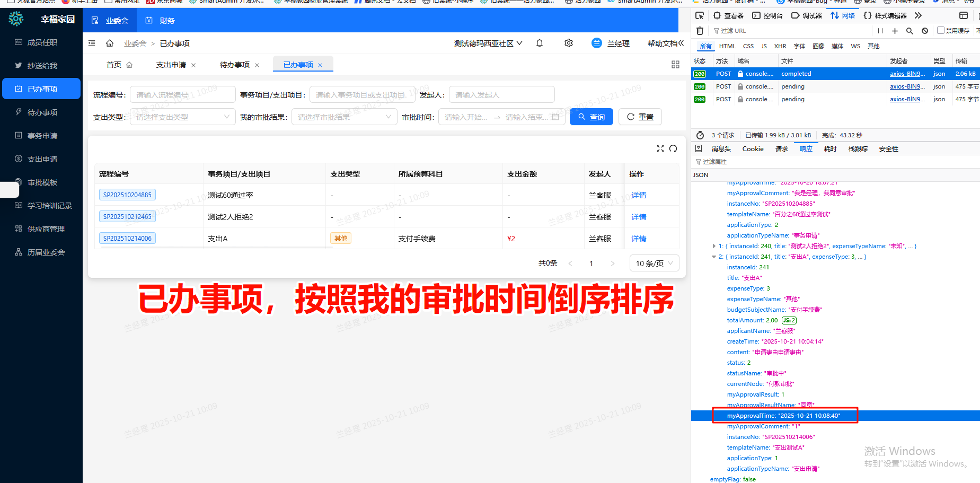980x483 pixels.
Task: Switch to the XHR filter tab
Action: (x=780, y=46)
